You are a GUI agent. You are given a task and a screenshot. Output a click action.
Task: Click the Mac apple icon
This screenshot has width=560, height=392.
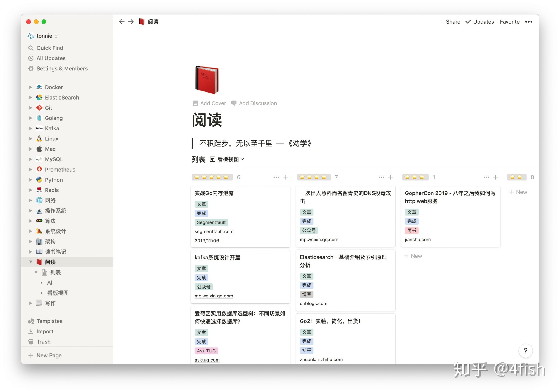click(39, 149)
